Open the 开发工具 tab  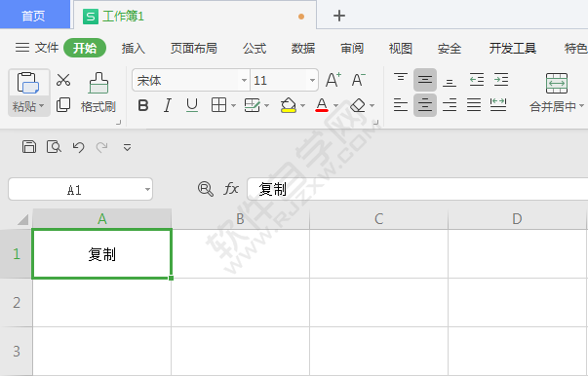click(x=513, y=49)
